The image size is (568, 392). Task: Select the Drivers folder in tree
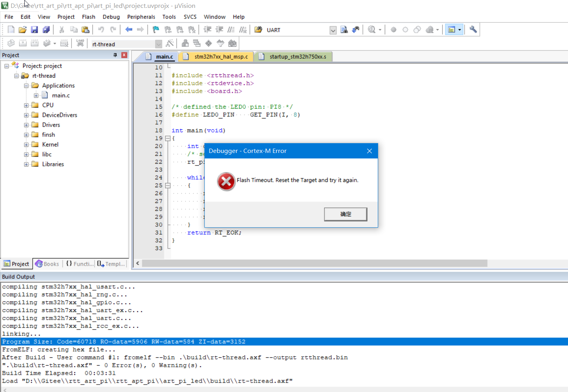(x=51, y=125)
